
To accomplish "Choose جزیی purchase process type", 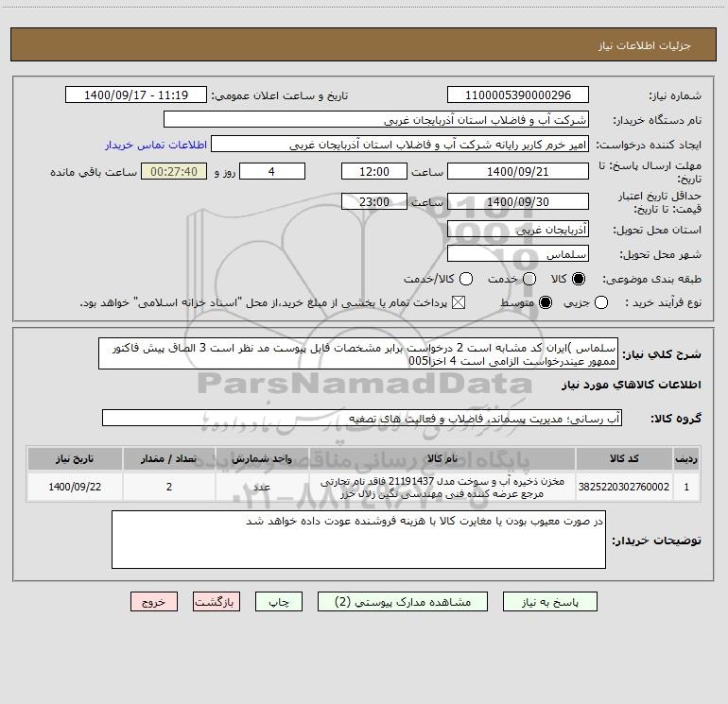I will point(601,302).
